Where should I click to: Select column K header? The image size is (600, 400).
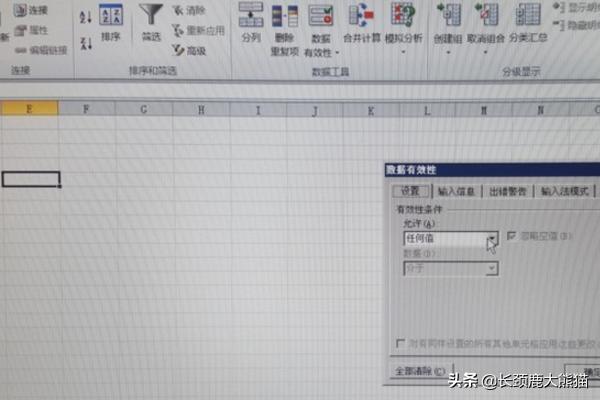click(371, 111)
